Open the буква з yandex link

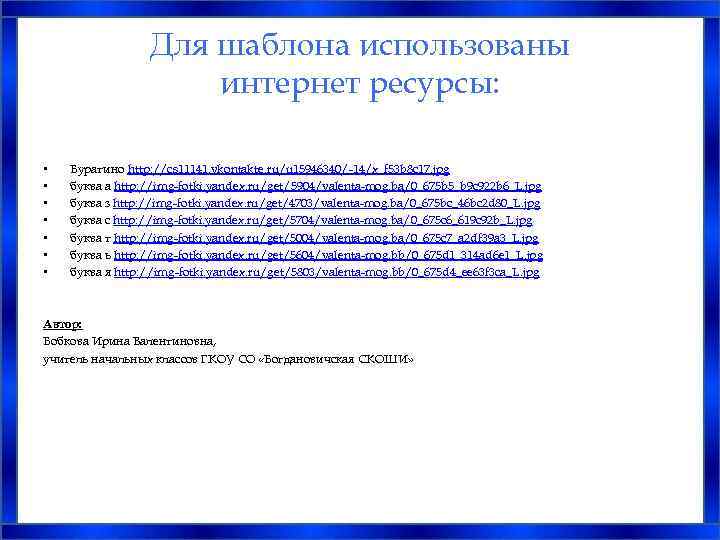coord(326,203)
